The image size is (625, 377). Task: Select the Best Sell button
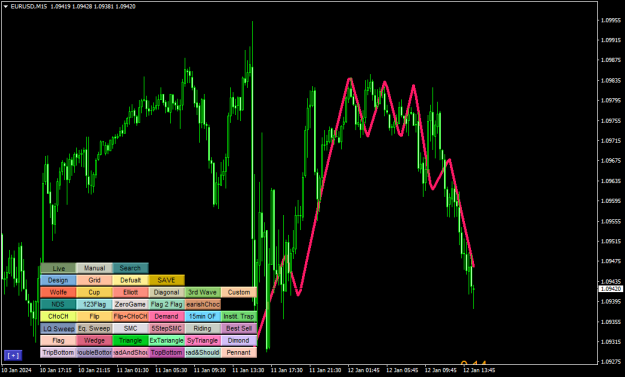[239, 328]
